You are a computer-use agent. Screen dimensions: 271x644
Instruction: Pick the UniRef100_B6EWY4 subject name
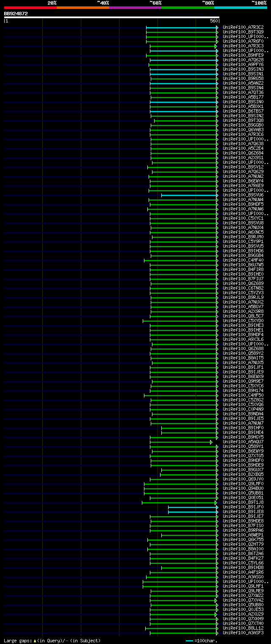point(243,181)
